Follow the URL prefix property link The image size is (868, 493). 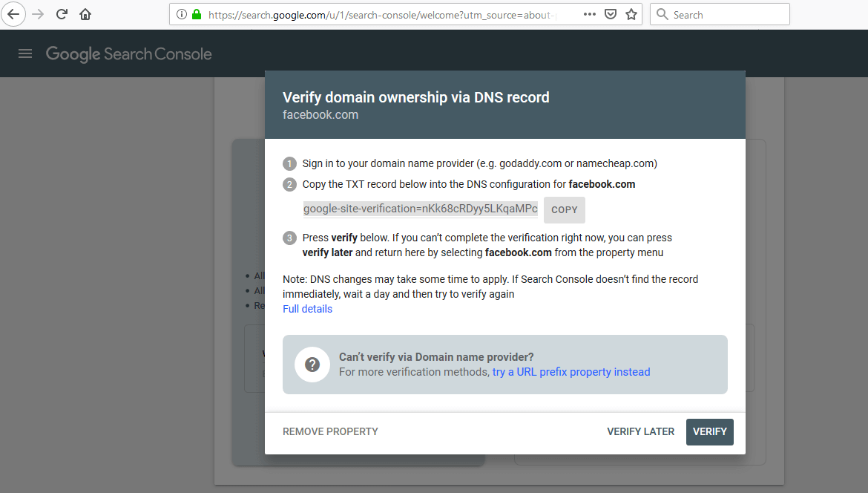coord(571,372)
